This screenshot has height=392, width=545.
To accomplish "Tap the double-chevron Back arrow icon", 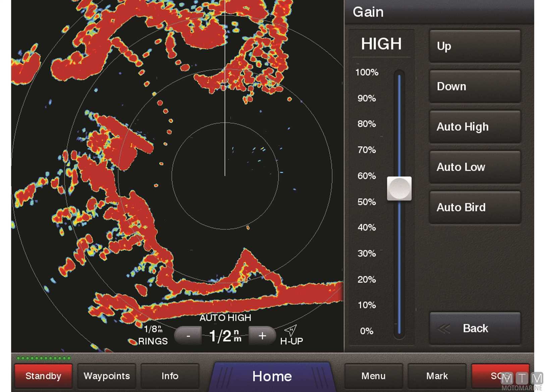I will (x=444, y=329).
